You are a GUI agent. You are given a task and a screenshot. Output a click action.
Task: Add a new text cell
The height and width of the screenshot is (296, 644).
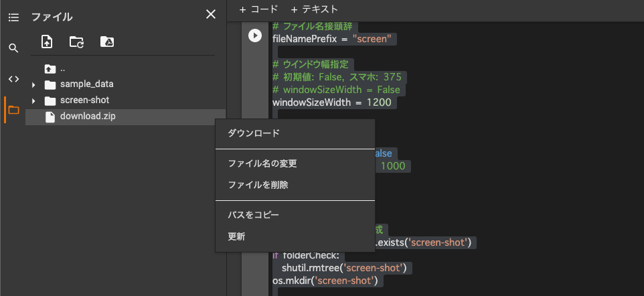click(314, 9)
